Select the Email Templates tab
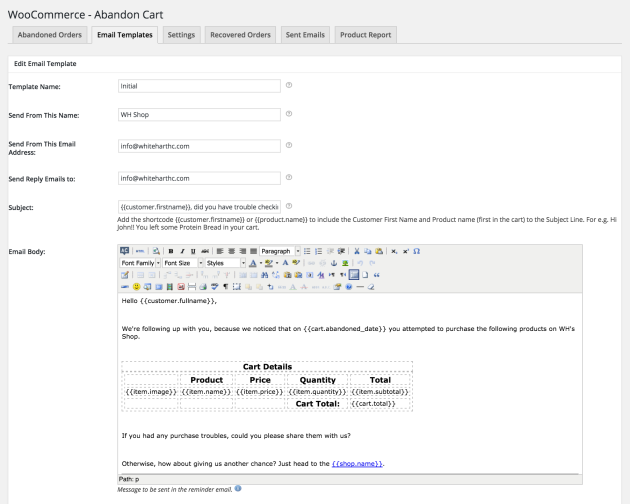Image resolution: width=630 pixels, height=504 pixels. tap(125, 35)
